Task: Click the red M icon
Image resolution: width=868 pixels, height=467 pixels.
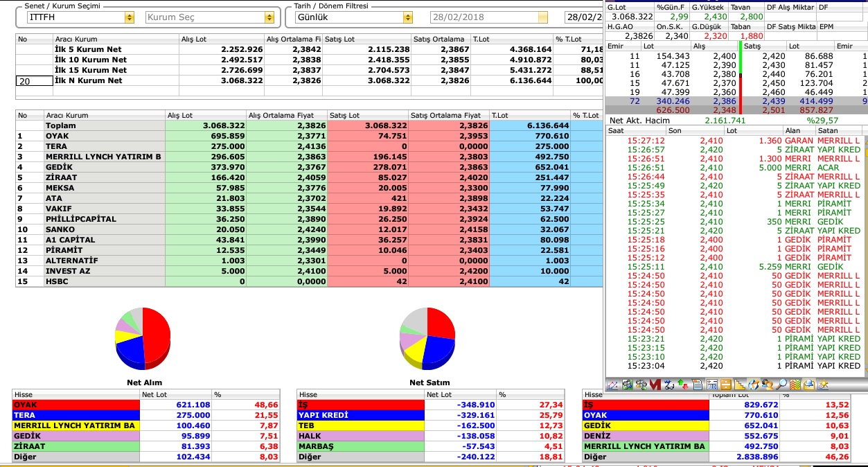Action: (x=655, y=385)
